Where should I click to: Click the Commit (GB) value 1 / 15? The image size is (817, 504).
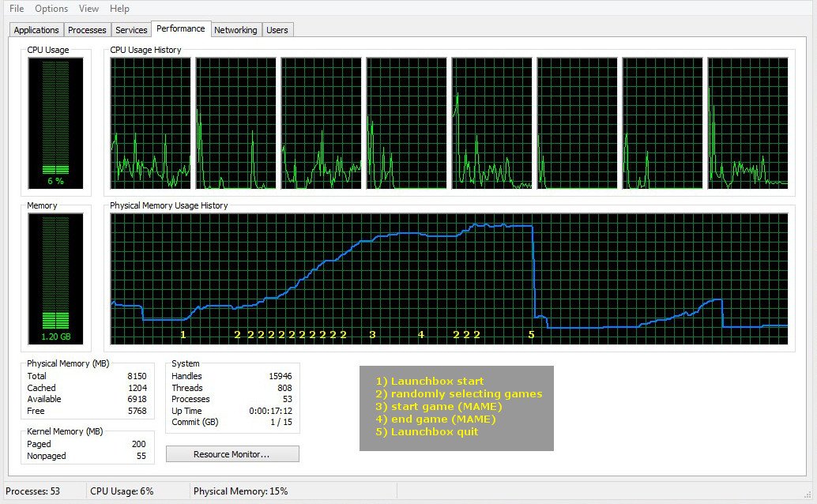pos(281,422)
